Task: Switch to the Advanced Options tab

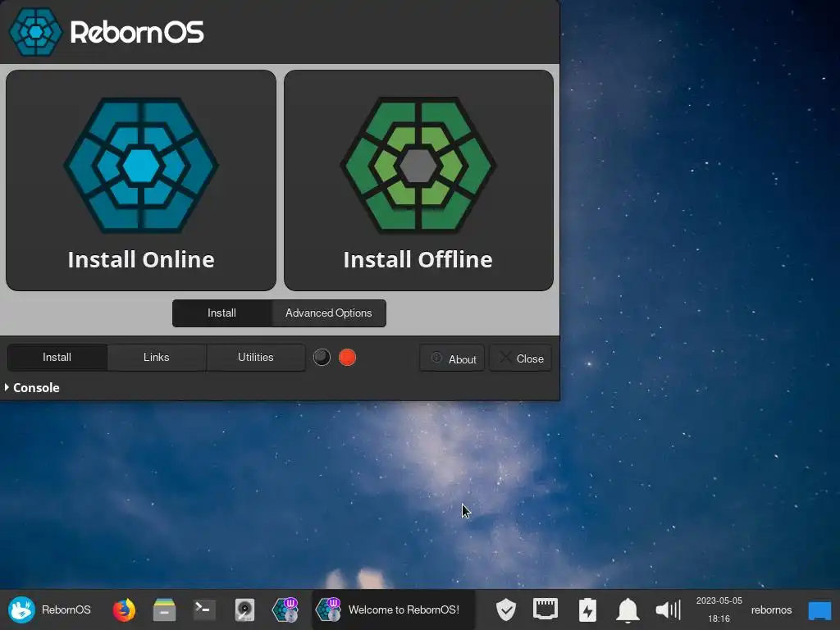Action: click(328, 313)
